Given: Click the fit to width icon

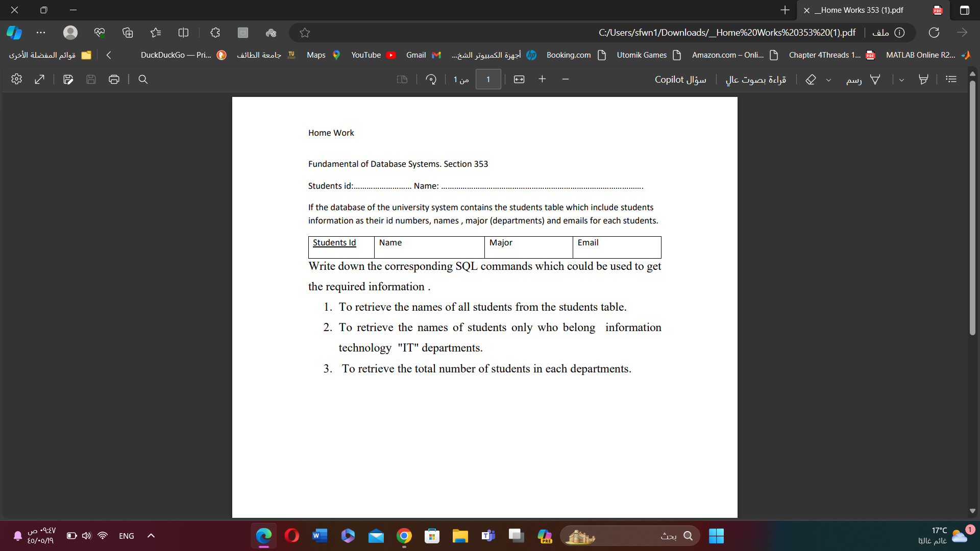Looking at the screenshot, I should (x=519, y=80).
